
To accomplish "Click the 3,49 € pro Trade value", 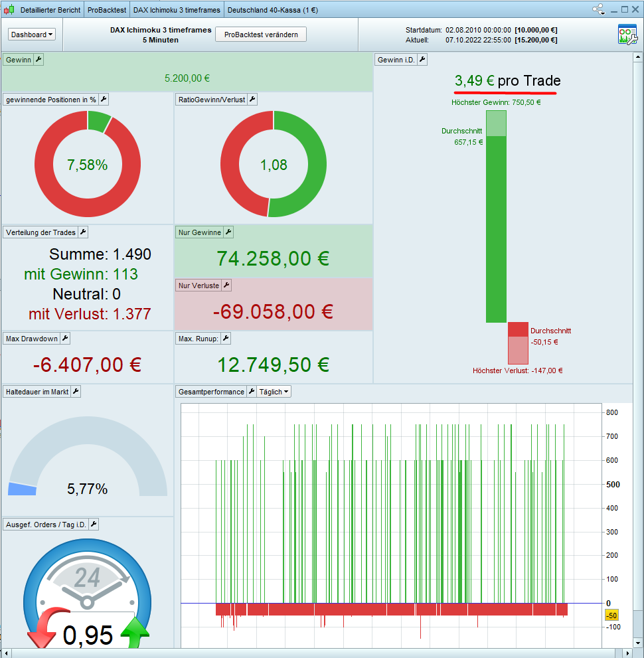I will pyautogui.click(x=508, y=80).
